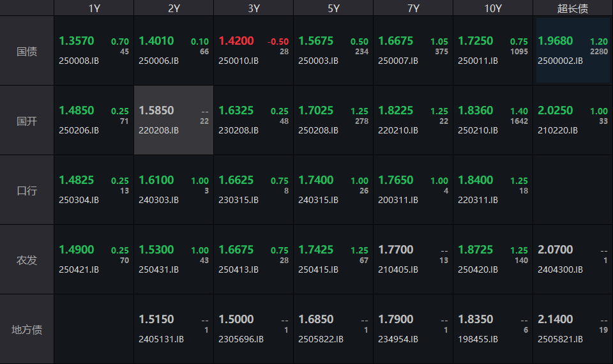Select the 2.0700 yield for 2404300.IB

[x=555, y=250]
